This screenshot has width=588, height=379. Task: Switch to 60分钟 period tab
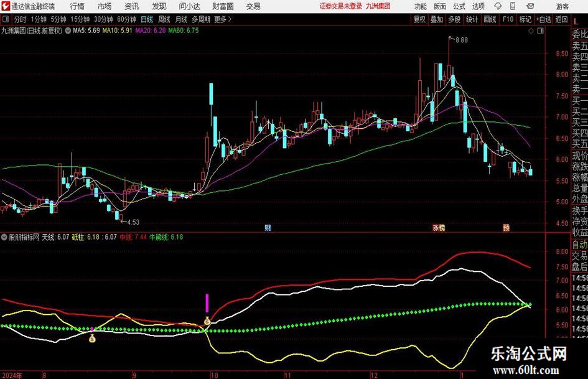[x=127, y=19]
